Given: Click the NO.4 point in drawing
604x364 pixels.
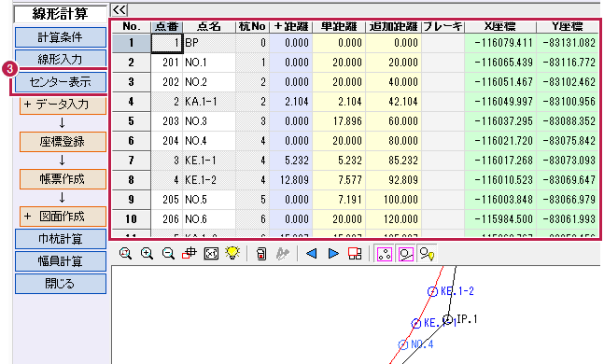Looking at the screenshot, I should point(402,344).
